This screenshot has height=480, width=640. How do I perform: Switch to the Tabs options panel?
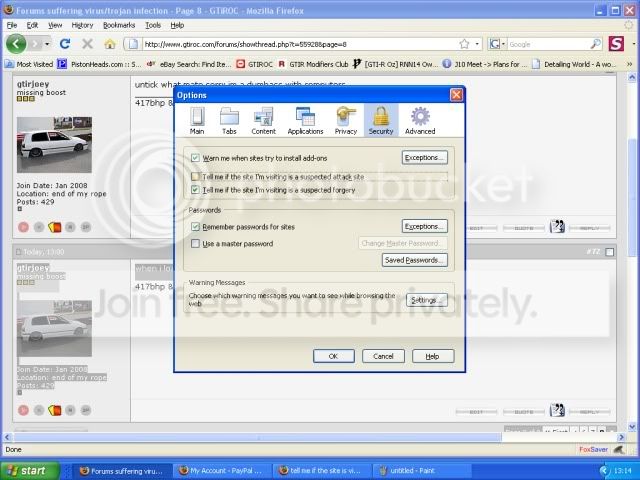(229, 119)
